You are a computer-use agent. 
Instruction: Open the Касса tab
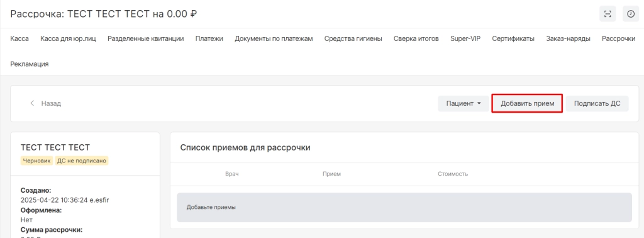[x=19, y=38]
